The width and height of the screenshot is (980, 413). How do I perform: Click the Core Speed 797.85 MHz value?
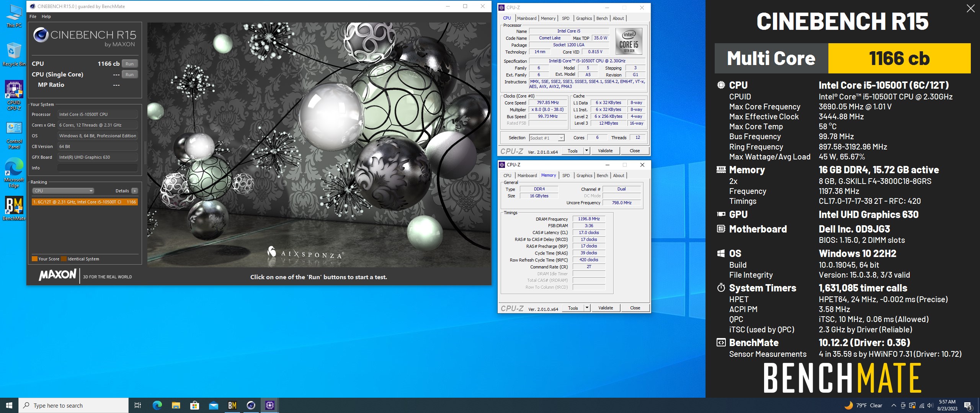[548, 102]
